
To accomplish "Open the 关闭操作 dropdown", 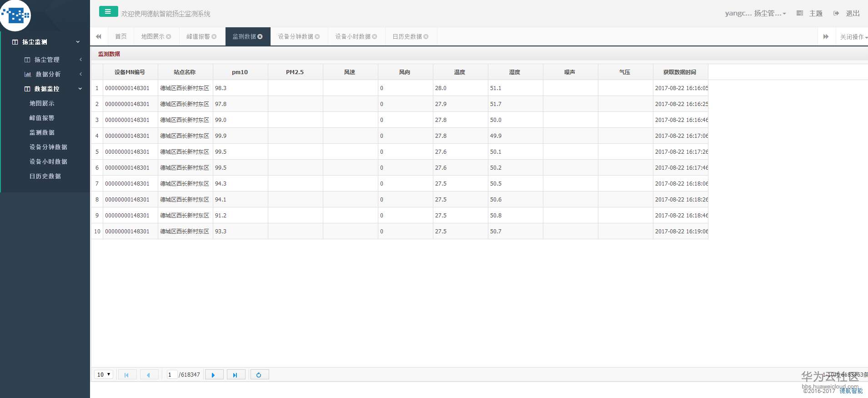I will coord(853,37).
